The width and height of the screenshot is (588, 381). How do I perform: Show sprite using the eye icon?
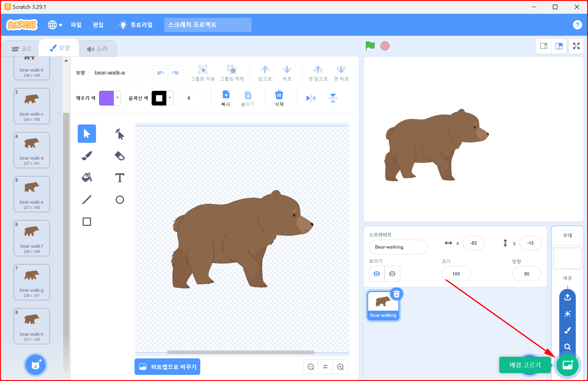tap(377, 274)
